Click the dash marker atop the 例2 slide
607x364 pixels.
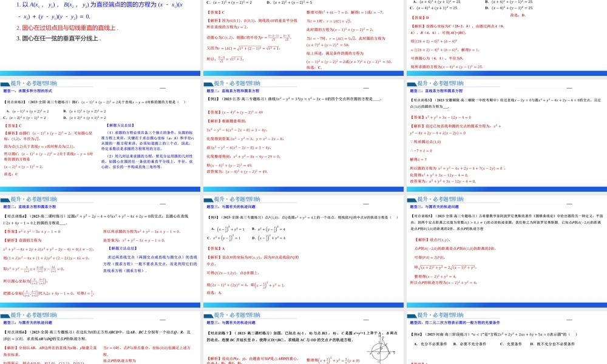click(365, 88)
